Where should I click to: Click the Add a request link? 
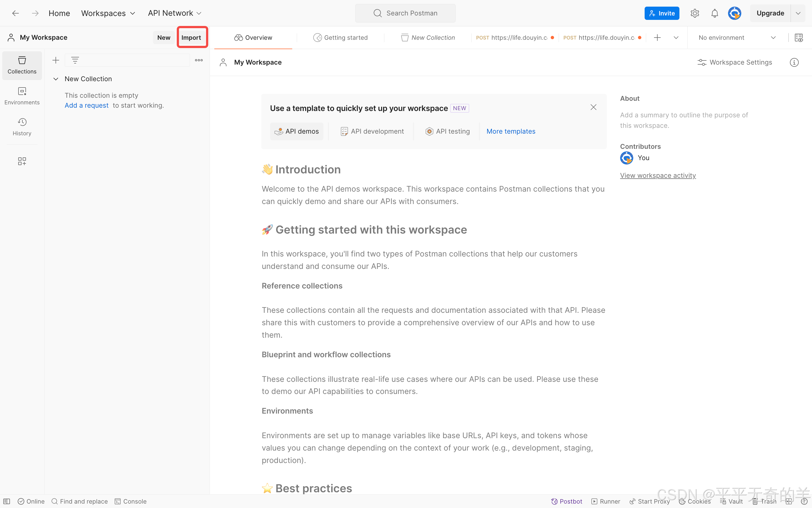(86, 105)
